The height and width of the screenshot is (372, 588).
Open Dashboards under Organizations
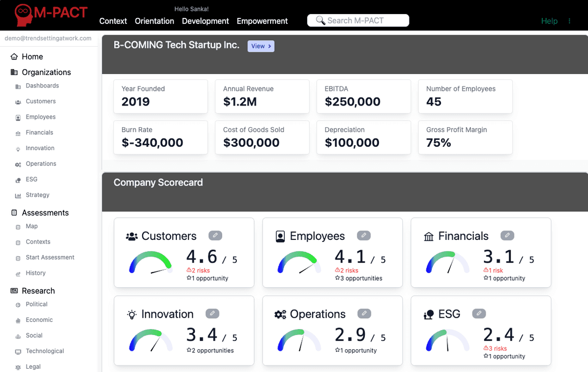coord(42,86)
